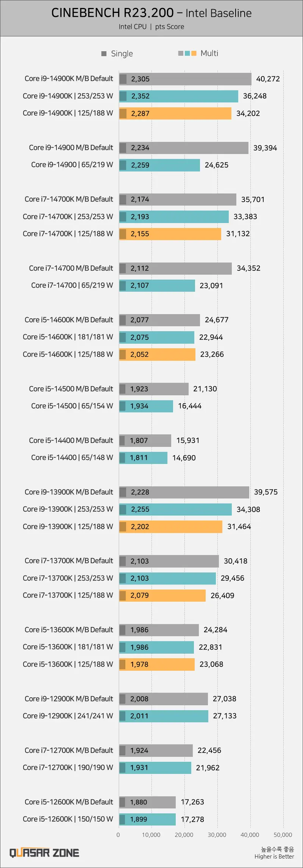Click the Core i5-13600K 181/181 W bar
Screen dimensions: 303x868
coord(156,647)
